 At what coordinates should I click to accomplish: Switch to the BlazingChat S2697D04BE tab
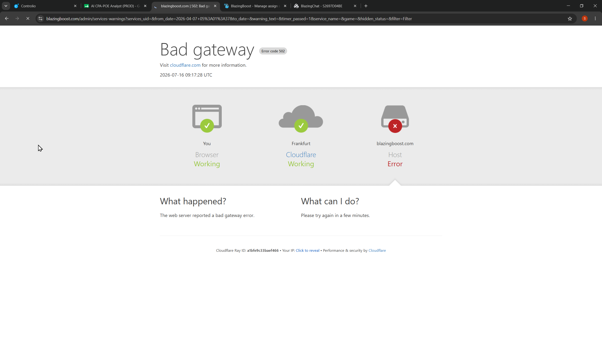325,6
